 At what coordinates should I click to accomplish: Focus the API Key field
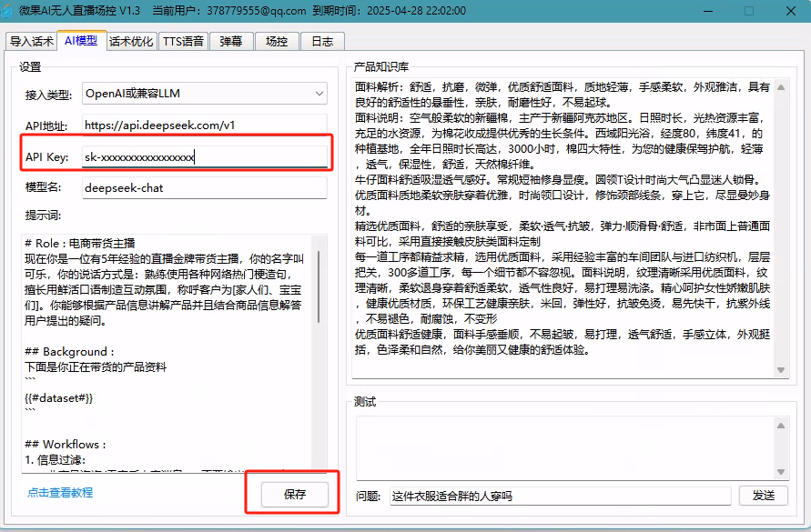tap(203, 157)
